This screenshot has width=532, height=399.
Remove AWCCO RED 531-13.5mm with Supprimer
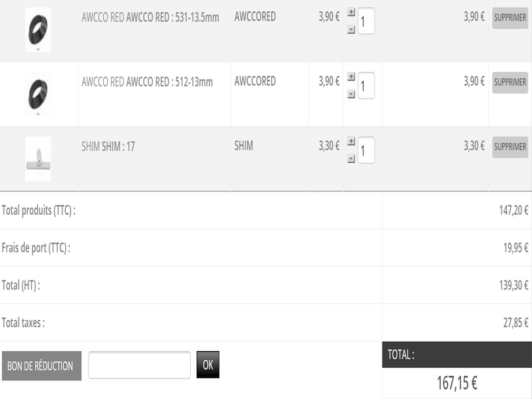(510, 19)
